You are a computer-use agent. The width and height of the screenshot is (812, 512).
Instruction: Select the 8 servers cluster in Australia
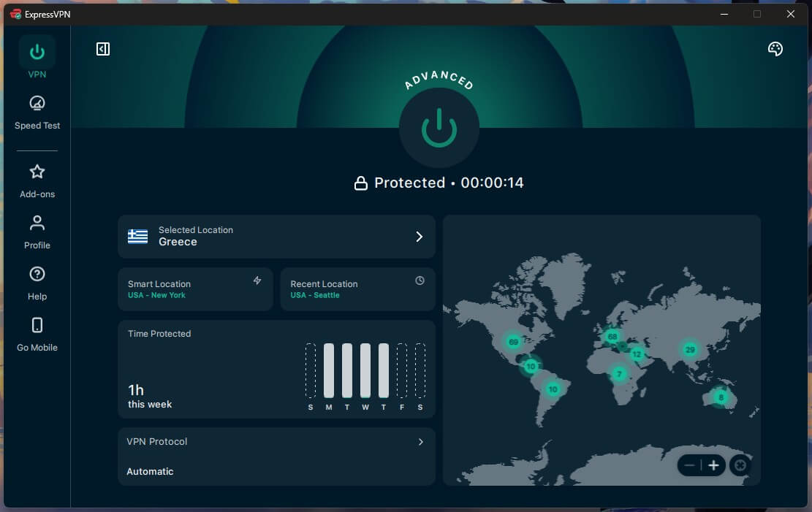click(x=721, y=397)
